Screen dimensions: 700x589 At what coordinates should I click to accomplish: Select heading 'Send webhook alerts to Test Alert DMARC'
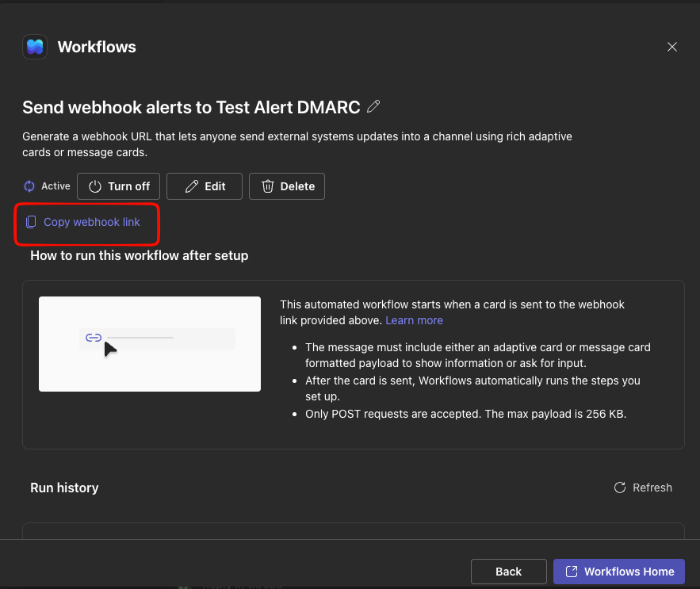coord(191,107)
